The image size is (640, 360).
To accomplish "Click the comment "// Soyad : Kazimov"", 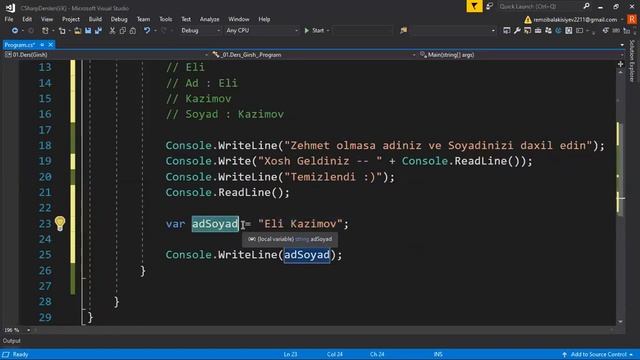I will tap(224, 114).
